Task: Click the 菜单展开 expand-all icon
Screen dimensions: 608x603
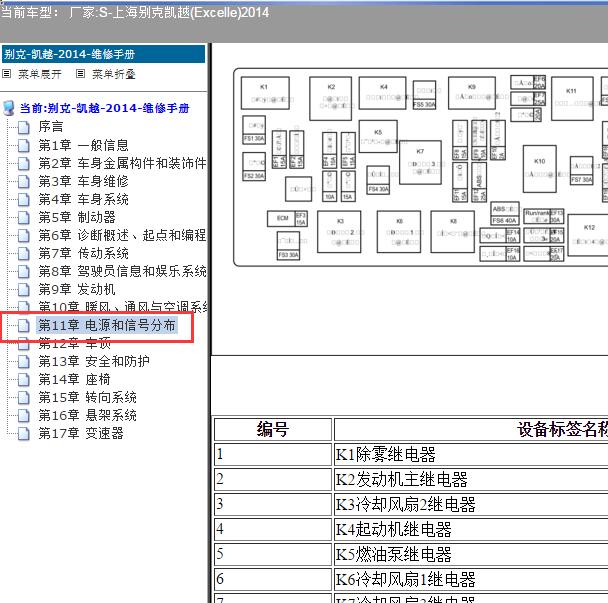Action: pyautogui.click(x=7, y=73)
